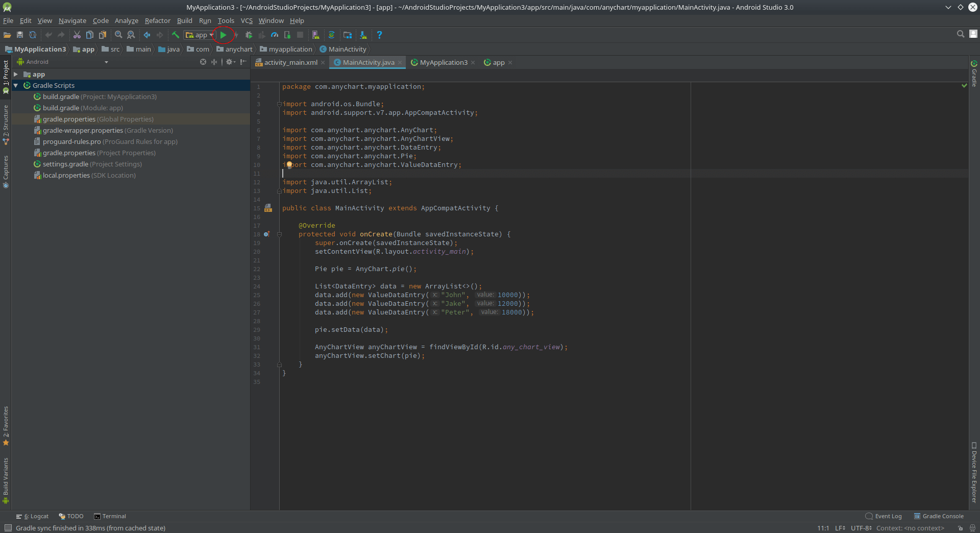
Task: Click the Open file toolbar icon
Action: (x=7, y=35)
